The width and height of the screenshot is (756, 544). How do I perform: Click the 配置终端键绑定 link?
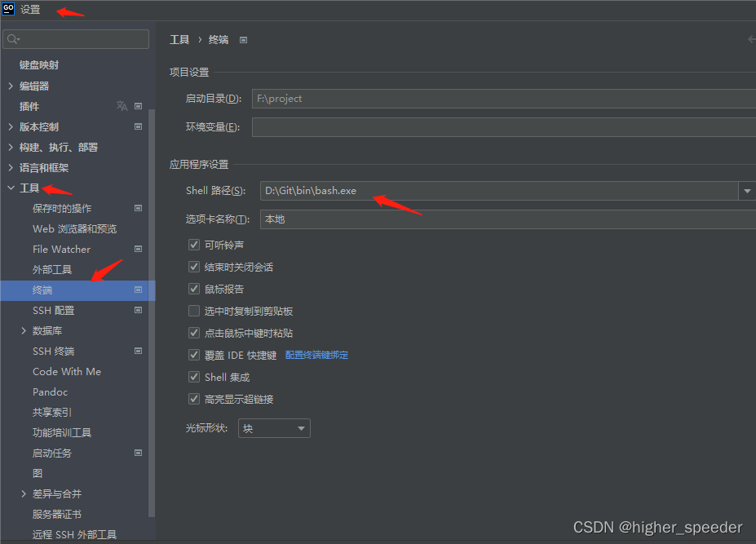(x=316, y=354)
